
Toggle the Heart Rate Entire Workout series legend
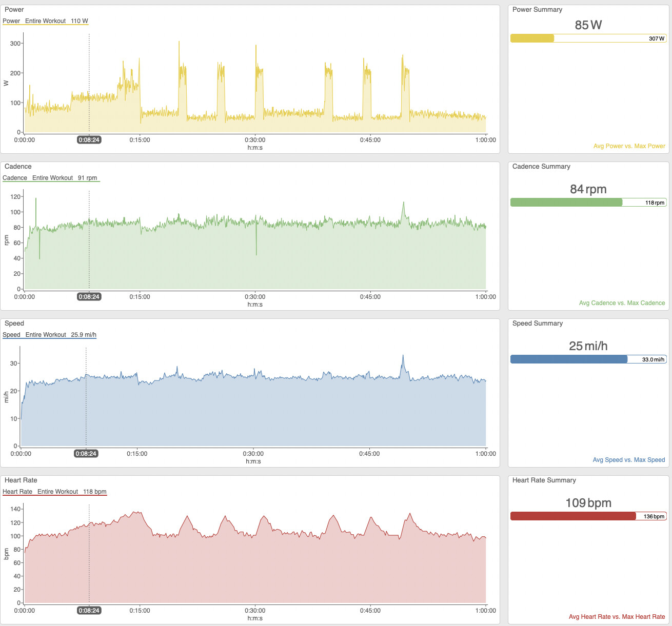pyautogui.click(x=54, y=492)
